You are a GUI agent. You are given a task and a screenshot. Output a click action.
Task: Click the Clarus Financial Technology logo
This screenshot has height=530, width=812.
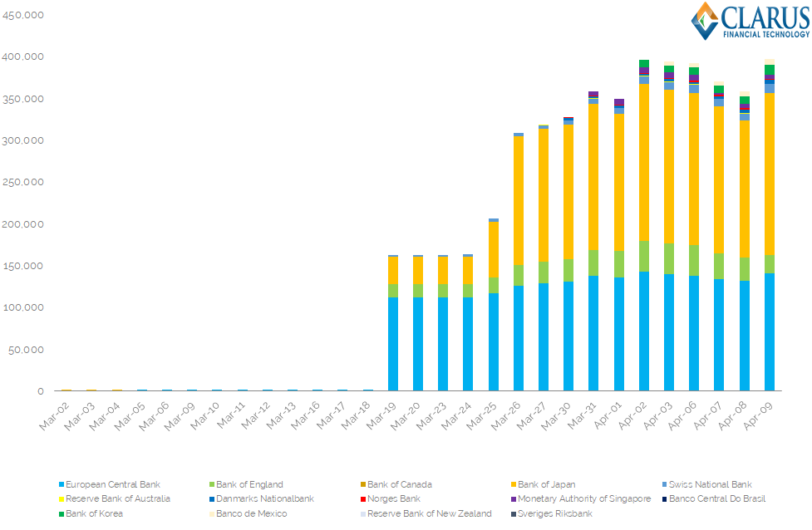750,22
